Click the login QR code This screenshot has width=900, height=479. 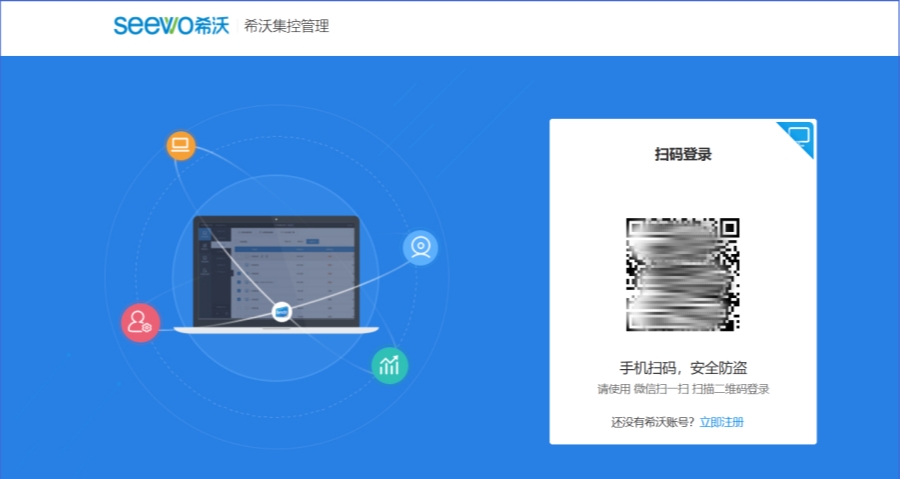tap(682, 274)
